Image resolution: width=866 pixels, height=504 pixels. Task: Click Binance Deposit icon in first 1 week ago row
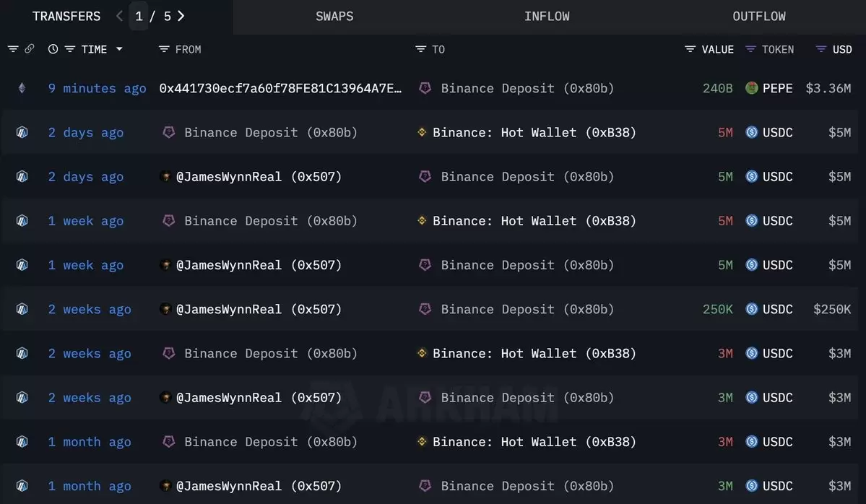(x=169, y=220)
